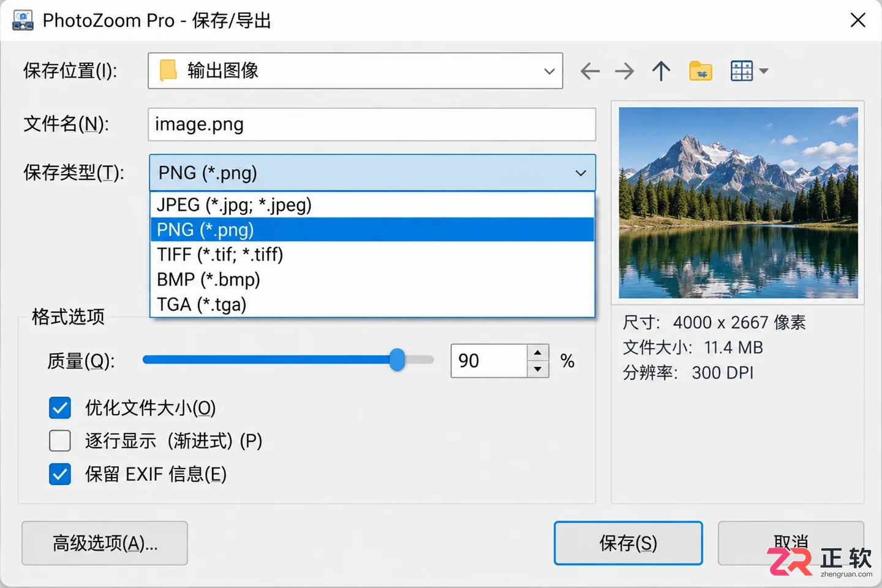Viewport: 882px width, 588px height.
Task: Choose PNG (*.png) in the list
Action: (372, 230)
